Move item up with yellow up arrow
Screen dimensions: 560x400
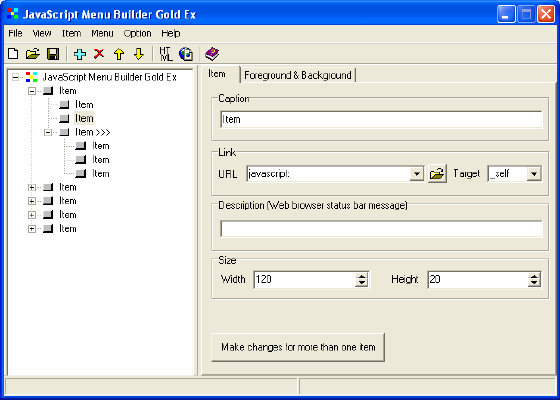pos(119,54)
